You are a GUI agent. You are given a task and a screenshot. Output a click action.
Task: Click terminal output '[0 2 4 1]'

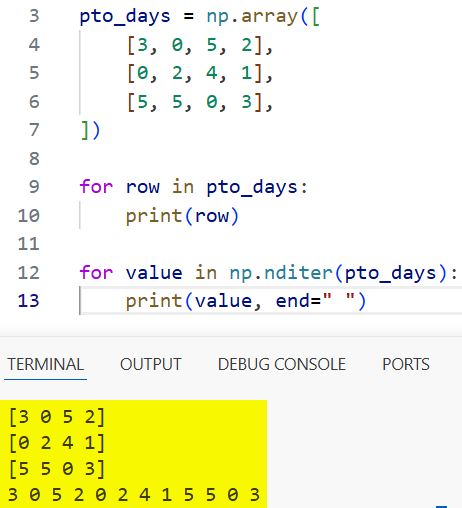[x=57, y=443]
